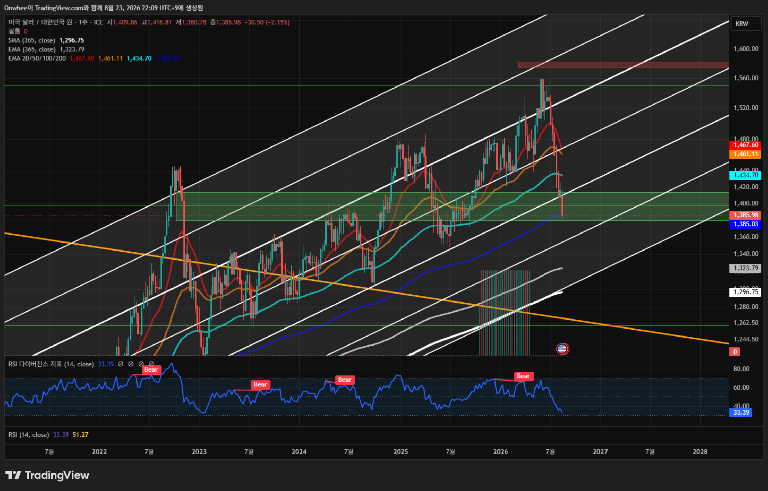
Task: Click the US flag economic event marker
Action: [x=562, y=348]
